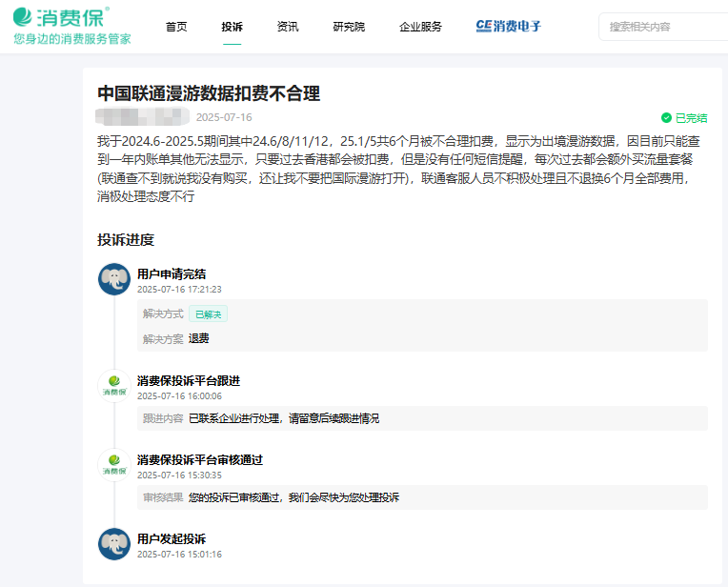728x587 pixels.
Task: Click the complaint title 中国联通漫游数据扣费不合理
Action: tap(209, 93)
